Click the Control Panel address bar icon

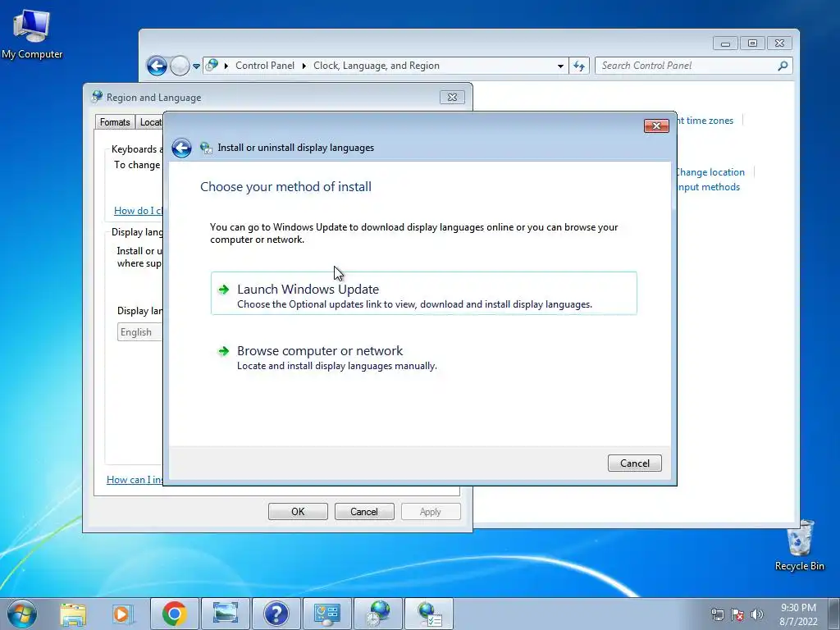point(212,66)
